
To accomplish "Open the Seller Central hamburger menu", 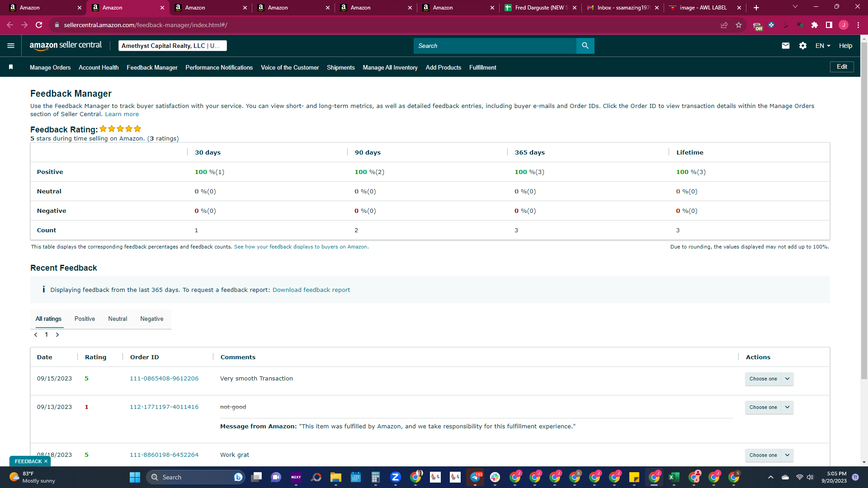I will pyautogui.click(x=11, y=46).
